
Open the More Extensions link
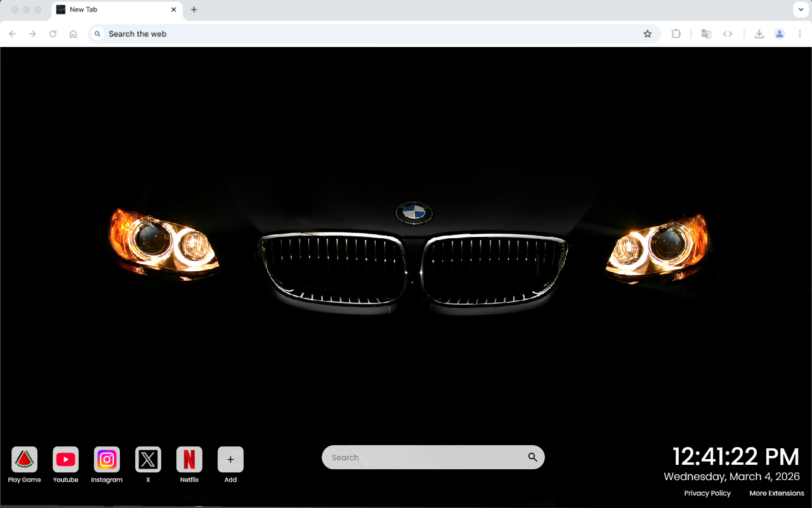click(x=776, y=493)
